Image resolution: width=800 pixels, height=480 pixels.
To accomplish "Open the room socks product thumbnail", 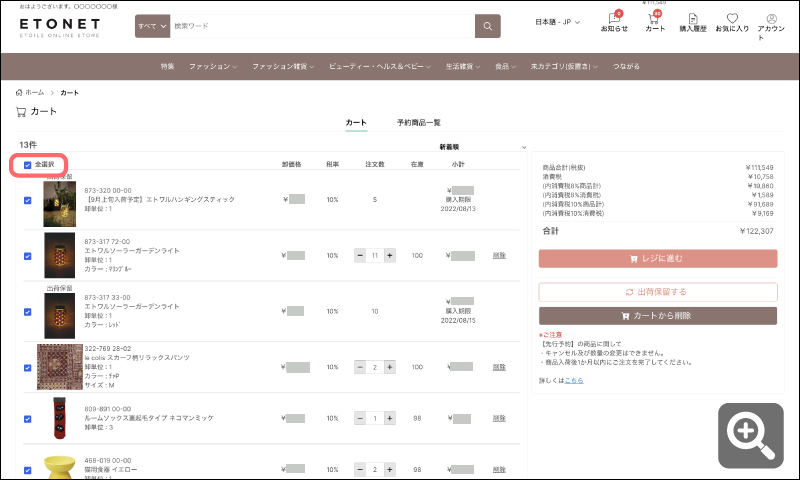I will [x=60, y=418].
